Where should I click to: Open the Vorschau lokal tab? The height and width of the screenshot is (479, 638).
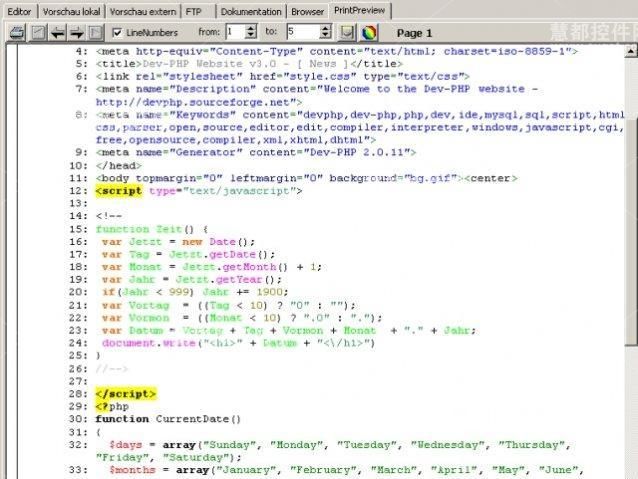coord(71,12)
